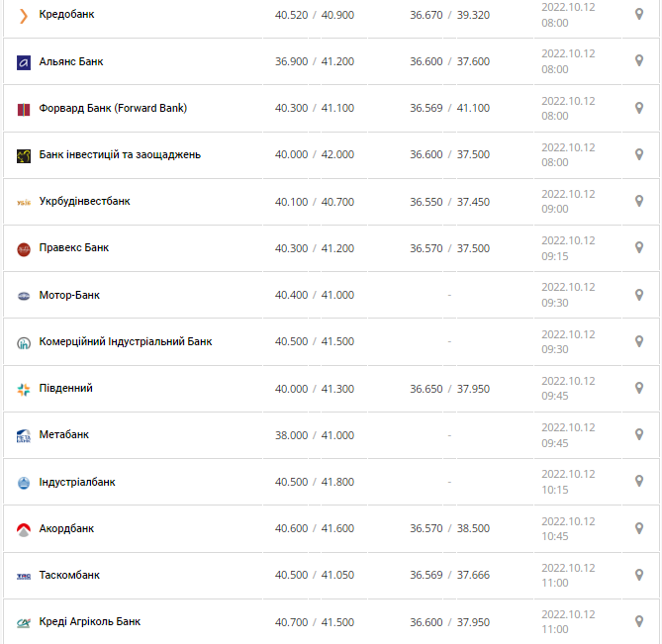
Task: Click the map pin for Кредобанк
Action: click(x=639, y=15)
